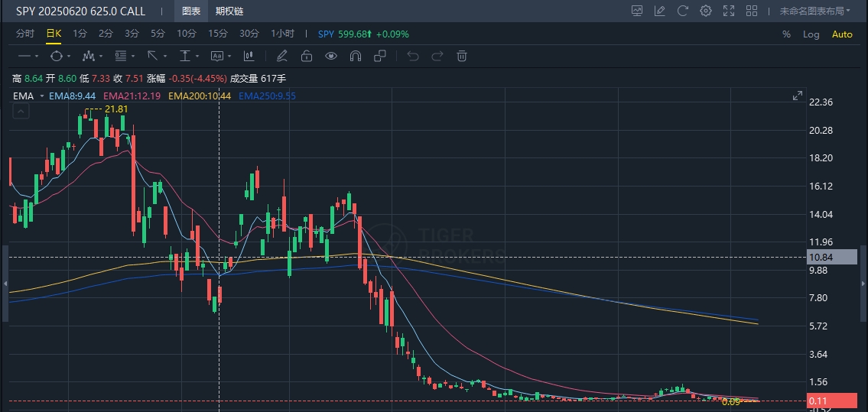Open the line drawing tool
Screen dimensions: 868x412
click(24, 56)
